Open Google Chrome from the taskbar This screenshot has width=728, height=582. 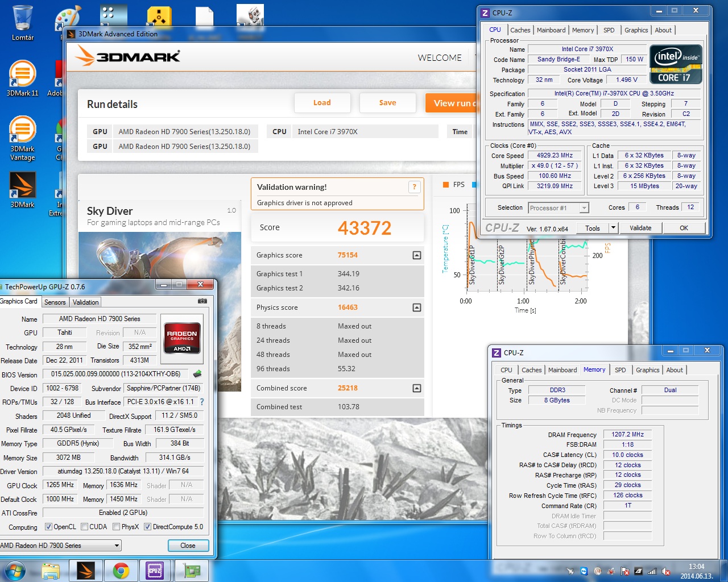coord(121,571)
